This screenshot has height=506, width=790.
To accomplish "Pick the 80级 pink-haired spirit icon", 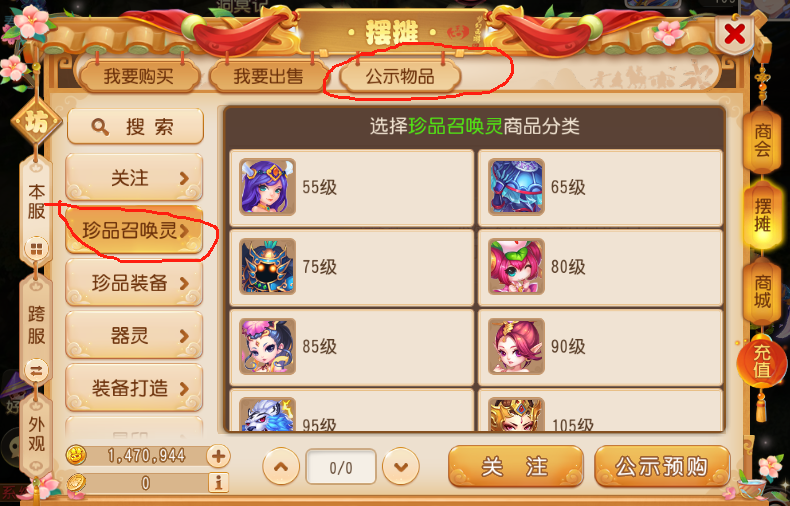I will [x=516, y=267].
